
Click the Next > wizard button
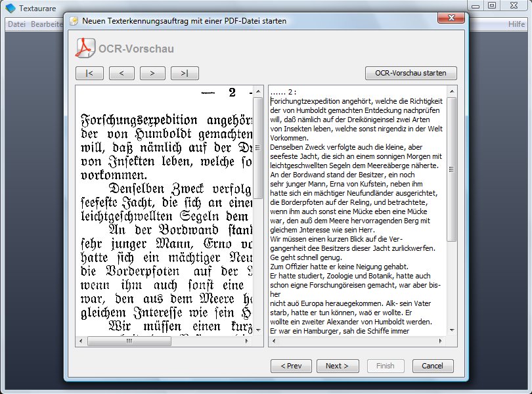coord(337,366)
